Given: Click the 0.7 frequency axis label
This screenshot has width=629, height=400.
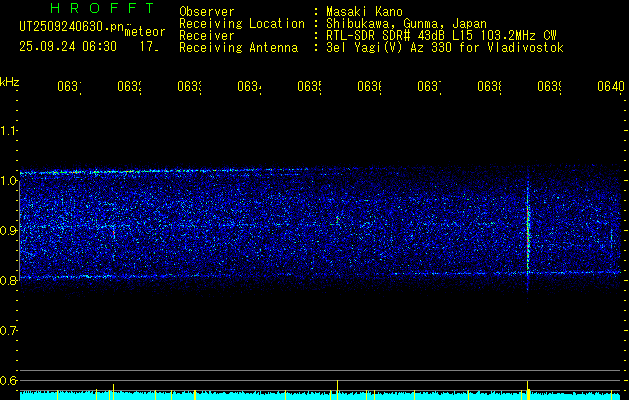Looking at the screenshot, I should tap(8, 331).
